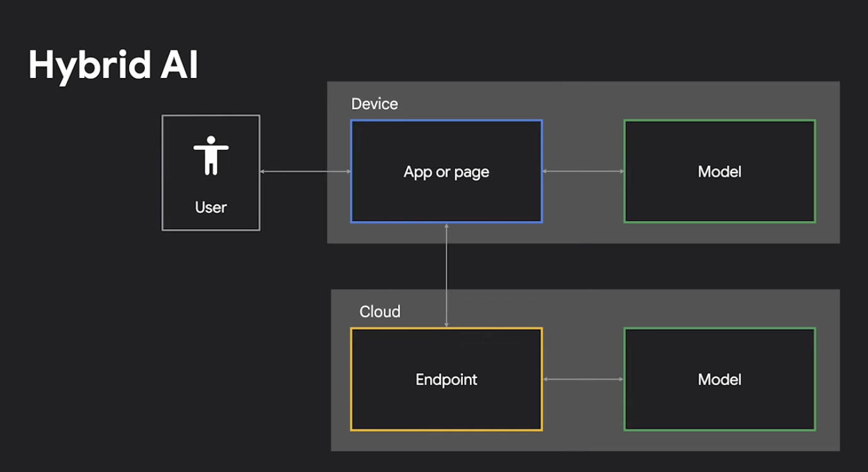Click the person icon in the User box

click(211, 155)
